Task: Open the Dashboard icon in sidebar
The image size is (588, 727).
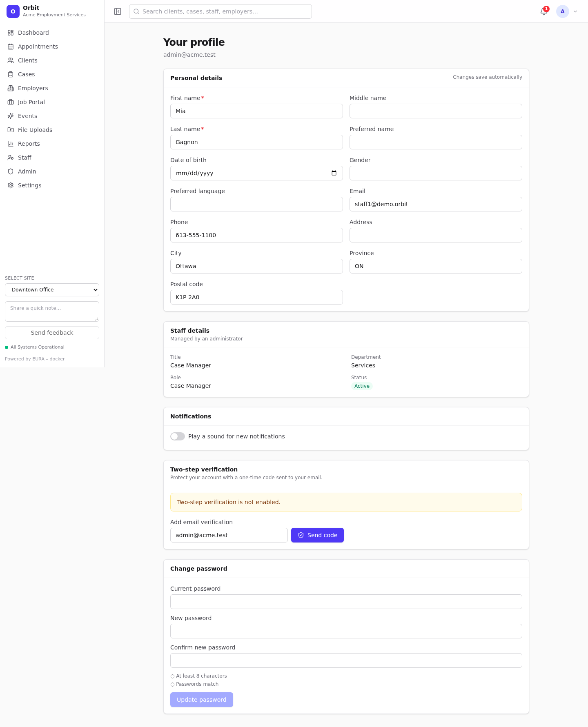Action: pyautogui.click(x=11, y=33)
